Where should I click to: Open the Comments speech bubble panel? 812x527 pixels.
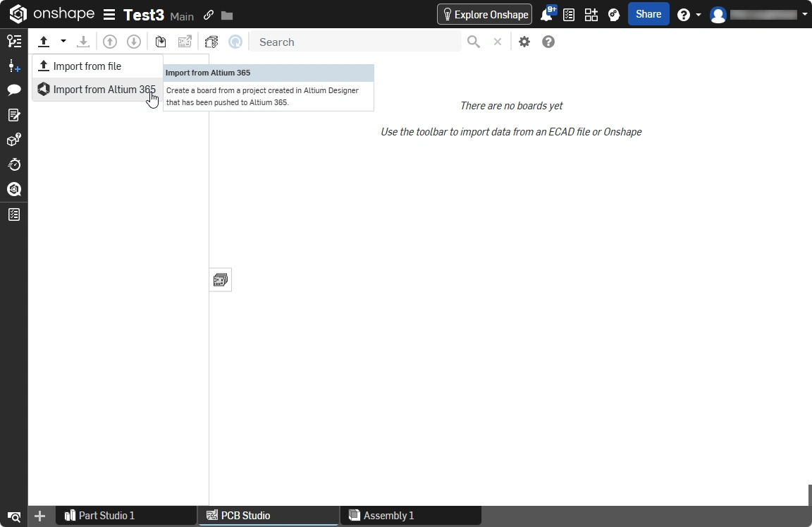[14, 90]
